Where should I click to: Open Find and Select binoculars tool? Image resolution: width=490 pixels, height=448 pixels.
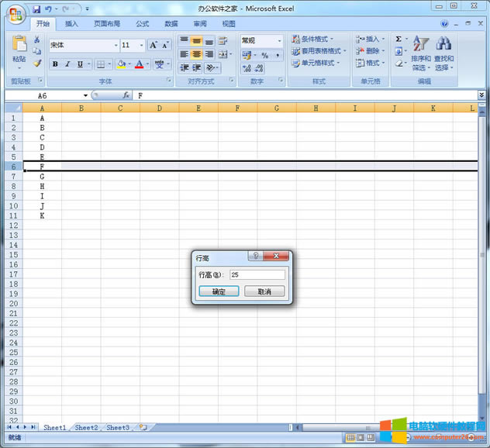pyautogui.click(x=444, y=53)
